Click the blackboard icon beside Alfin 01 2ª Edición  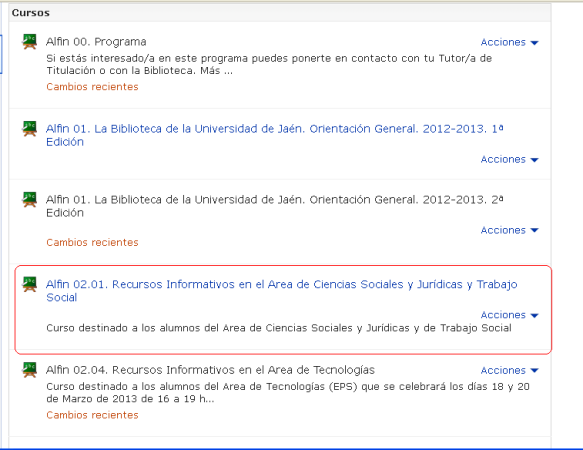coord(29,200)
